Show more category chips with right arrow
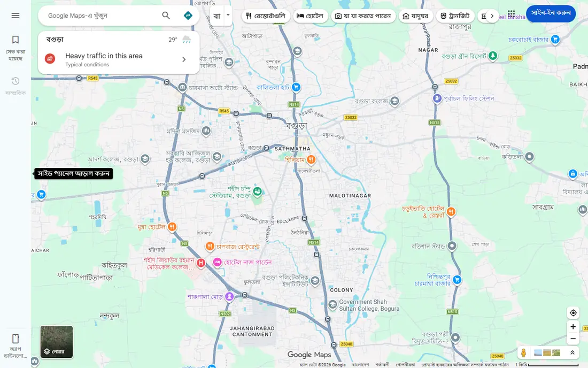The image size is (588, 368). point(492,16)
